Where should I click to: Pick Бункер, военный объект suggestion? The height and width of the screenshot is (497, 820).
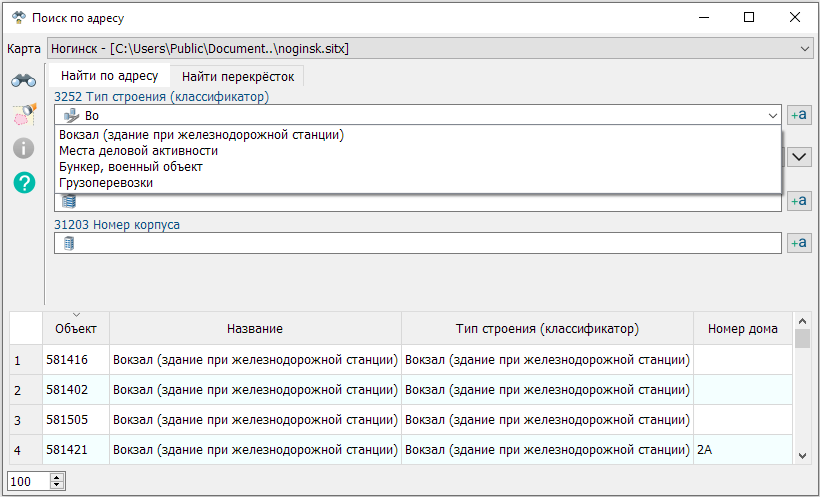tap(130, 167)
